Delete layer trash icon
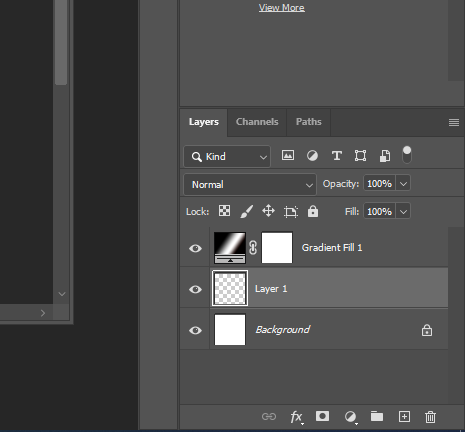The height and width of the screenshot is (432, 465). click(430, 417)
